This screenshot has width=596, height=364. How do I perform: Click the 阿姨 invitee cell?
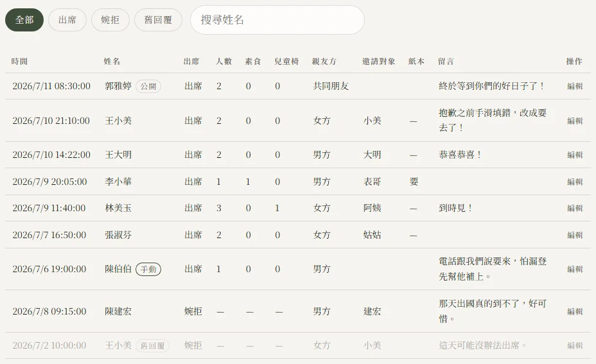tap(372, 208)
